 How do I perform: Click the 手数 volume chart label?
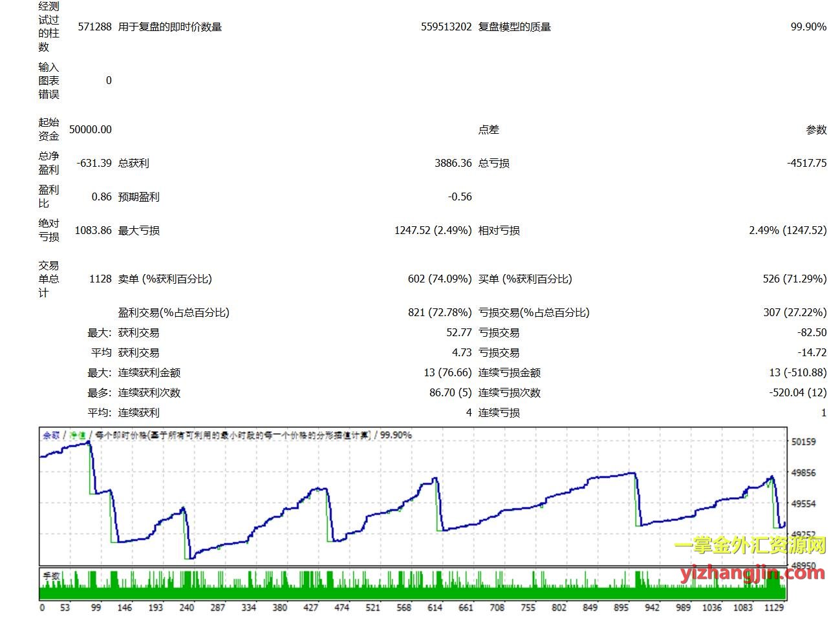(51, 575)
